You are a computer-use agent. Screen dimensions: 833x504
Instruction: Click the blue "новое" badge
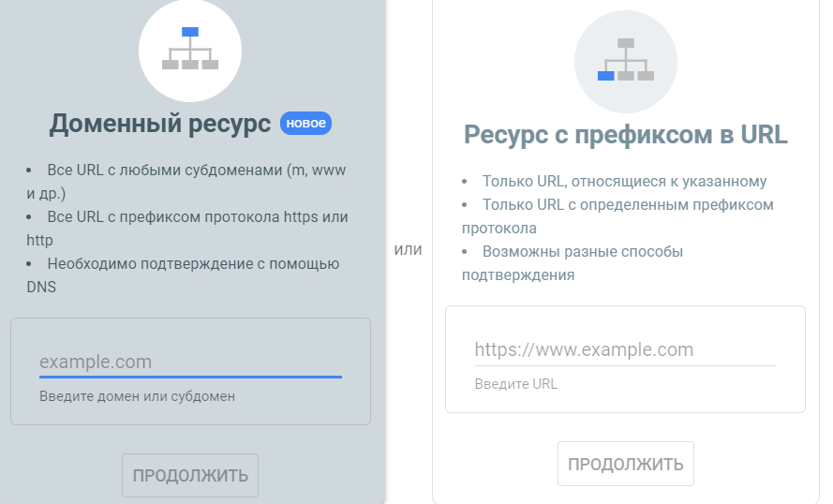(x=306, y=124)
